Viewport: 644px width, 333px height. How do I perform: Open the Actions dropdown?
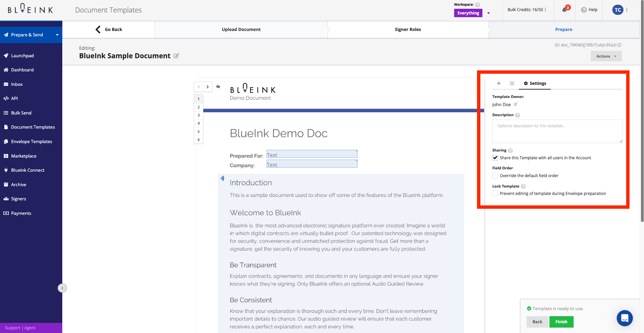pos(606,56)
